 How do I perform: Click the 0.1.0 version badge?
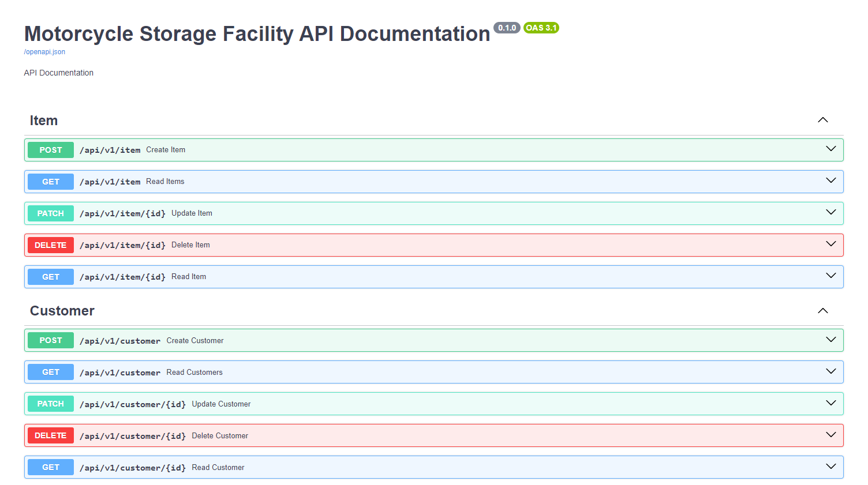507,28
